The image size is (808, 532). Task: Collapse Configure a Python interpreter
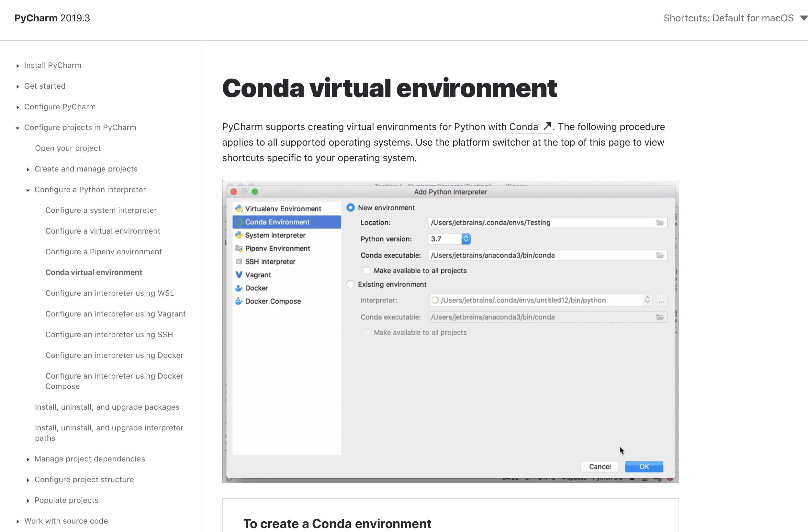(x=28, y=190)
